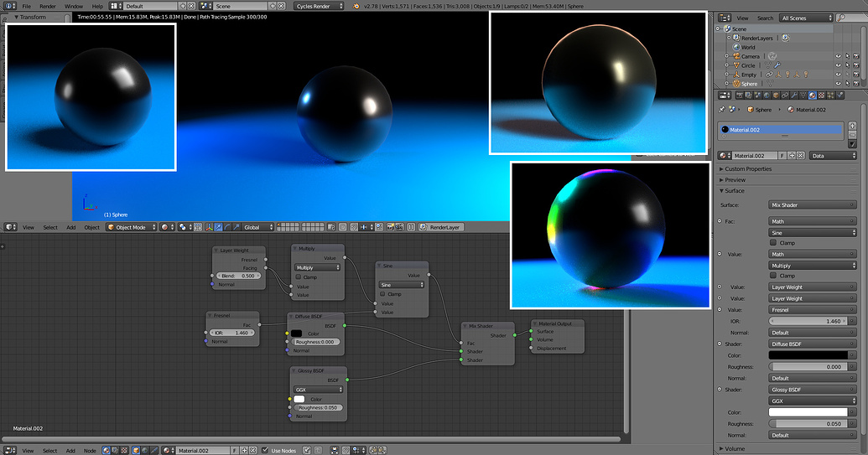Open the Render menu in top bar
The width and height of the screenshot is (868, 455).
(48, 6)
